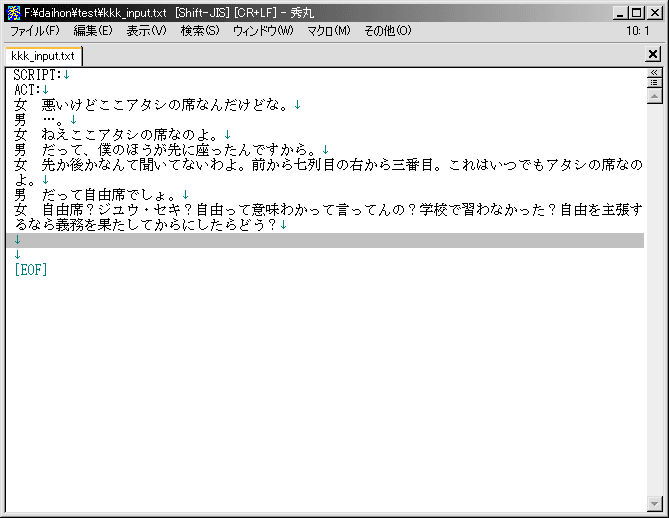This screenshot has height=518, width=669.
Task: Open the 表示(V) menu
Action: pos(146,31)
